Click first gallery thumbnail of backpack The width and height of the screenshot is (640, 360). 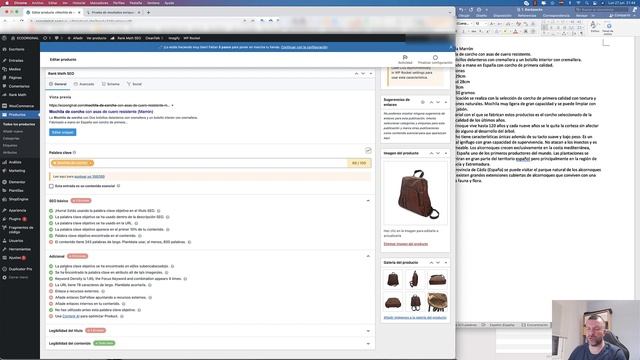pyautogui.click(x=393, y=280)
